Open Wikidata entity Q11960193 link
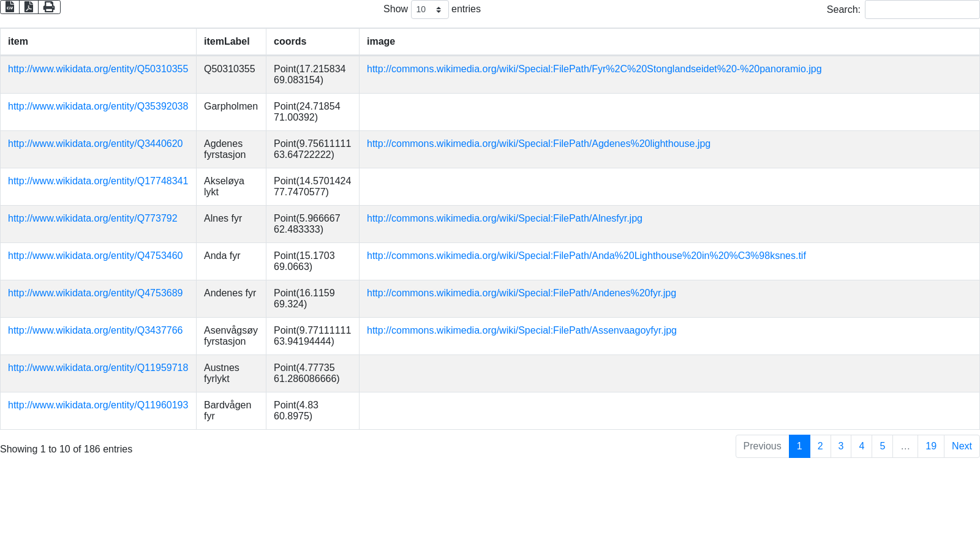 point(98,405)
